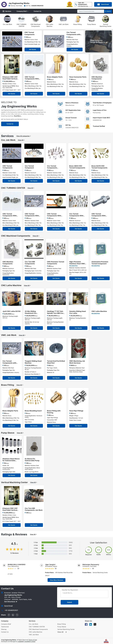
Task: Open the Contact Us menu item
Action: tap(37, 11)
